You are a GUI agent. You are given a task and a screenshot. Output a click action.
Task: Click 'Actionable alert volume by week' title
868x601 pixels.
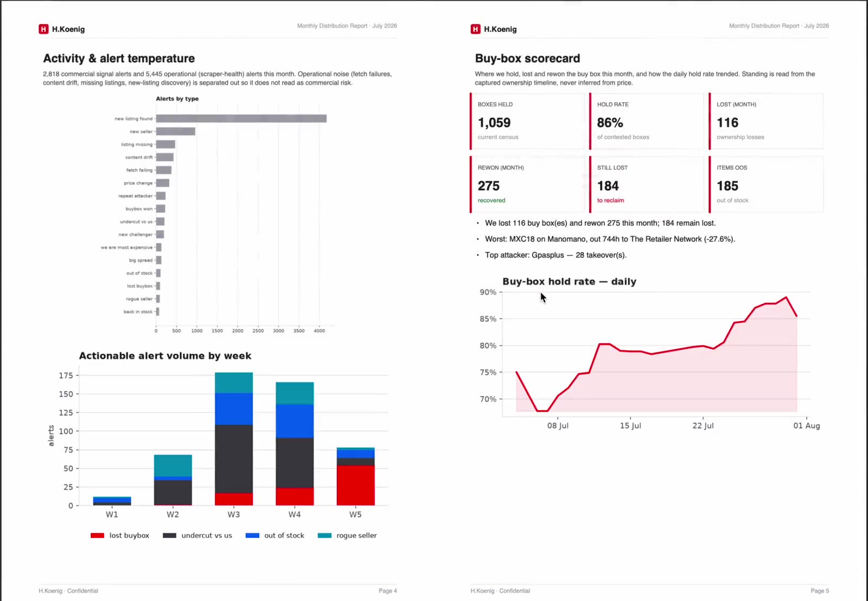(165, 356)
